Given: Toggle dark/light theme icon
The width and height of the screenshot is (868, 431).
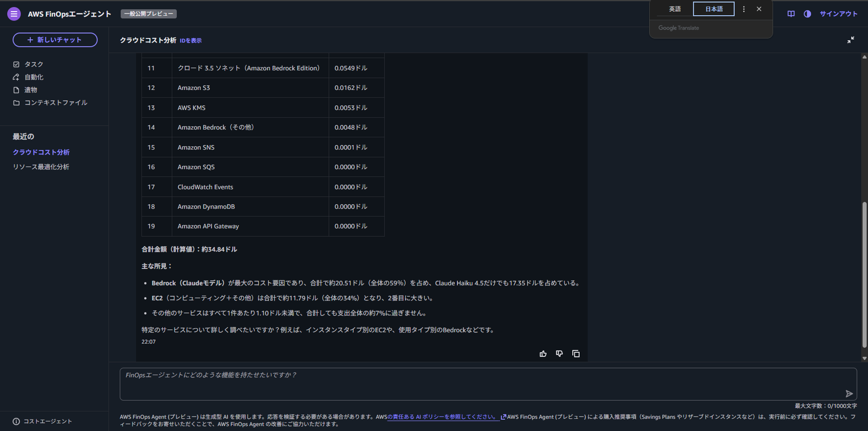Looking at the screenshot, I should pyautogui.click(x=807, y=14).
